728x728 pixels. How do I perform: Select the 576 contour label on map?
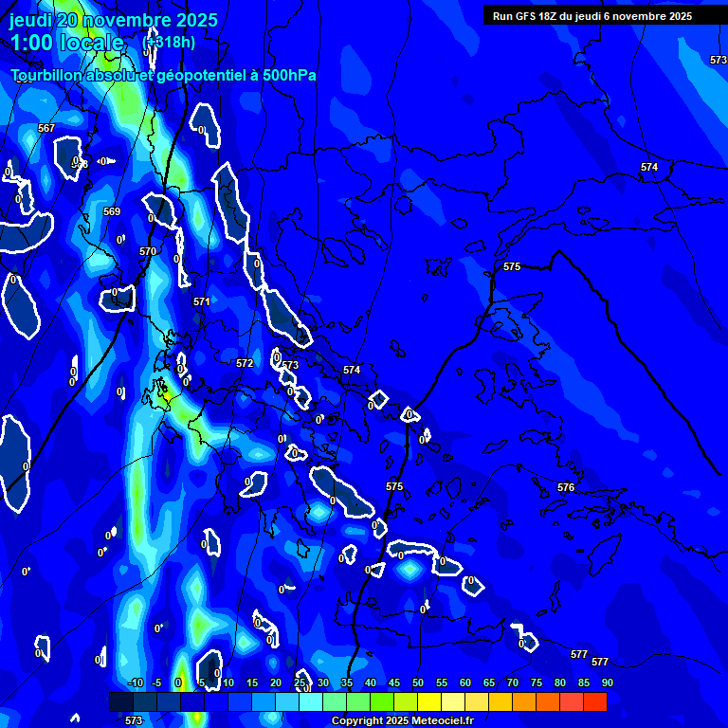pos(566,487)
